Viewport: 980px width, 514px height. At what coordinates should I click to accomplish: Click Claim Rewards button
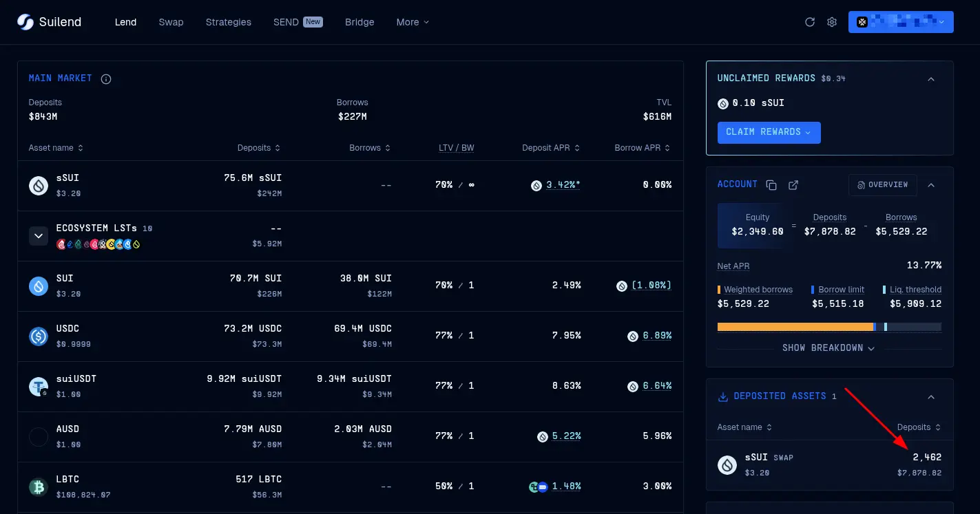(769, 132)
